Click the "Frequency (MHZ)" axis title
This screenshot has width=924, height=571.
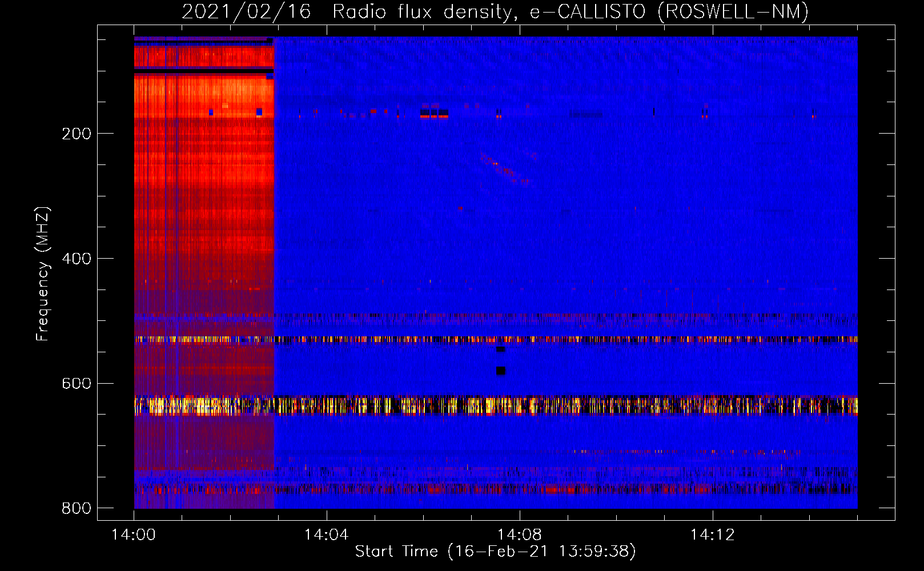43,274
